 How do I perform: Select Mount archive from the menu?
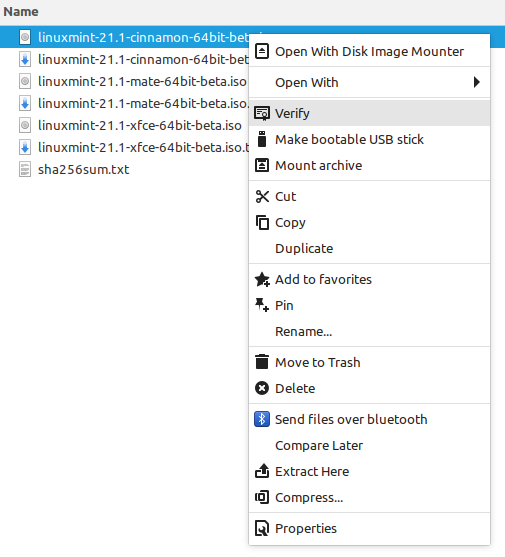pyautogui.click(x=369, y=166)
